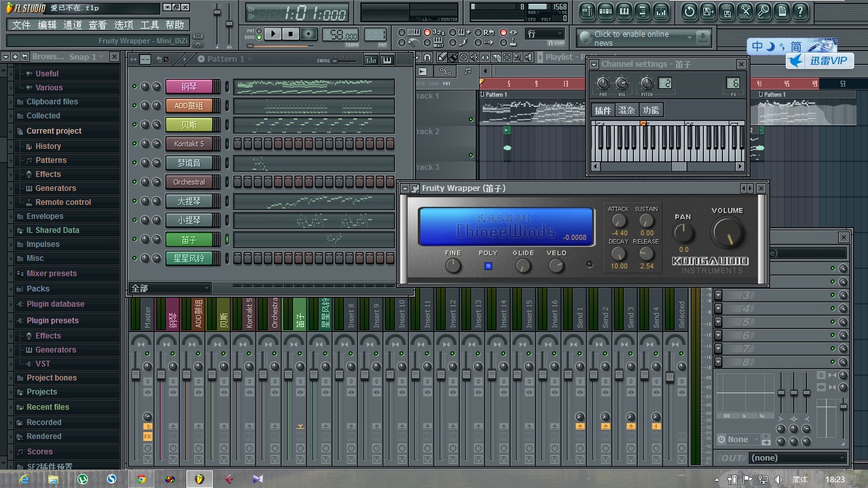Toggle the Browser view toolbar icon
The image size is (868, 488).
click(642, 11)
